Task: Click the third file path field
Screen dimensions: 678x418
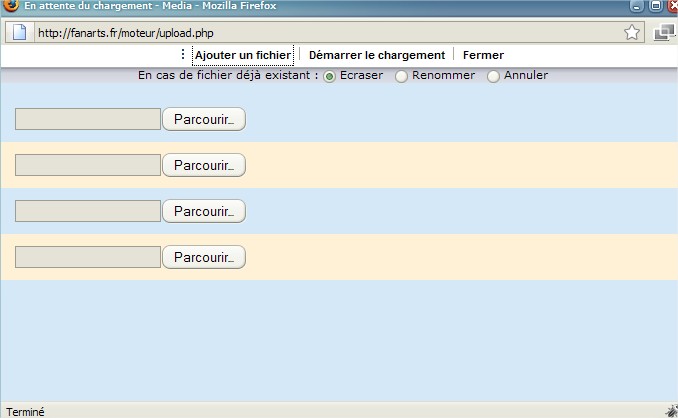Action: (x=88, y=211)
